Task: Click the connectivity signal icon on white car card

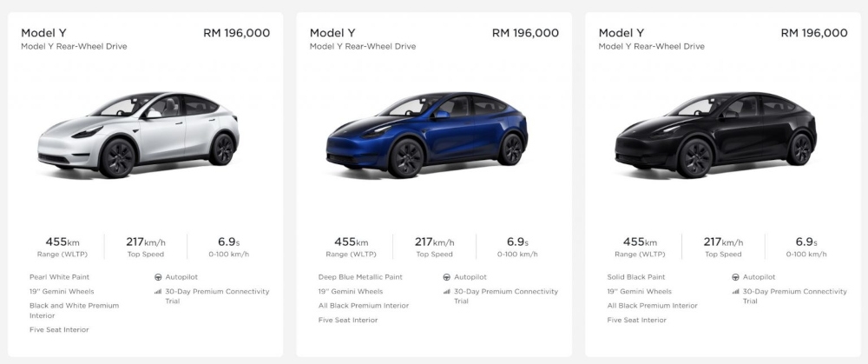Action: [x=158, y=292]
